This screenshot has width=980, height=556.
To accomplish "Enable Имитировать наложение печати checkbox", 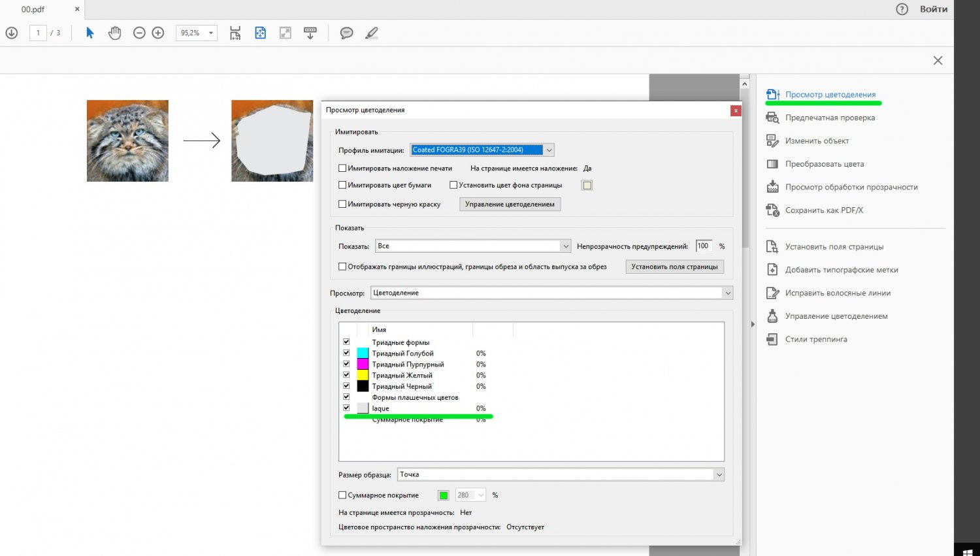I will (x=342, y=169).
